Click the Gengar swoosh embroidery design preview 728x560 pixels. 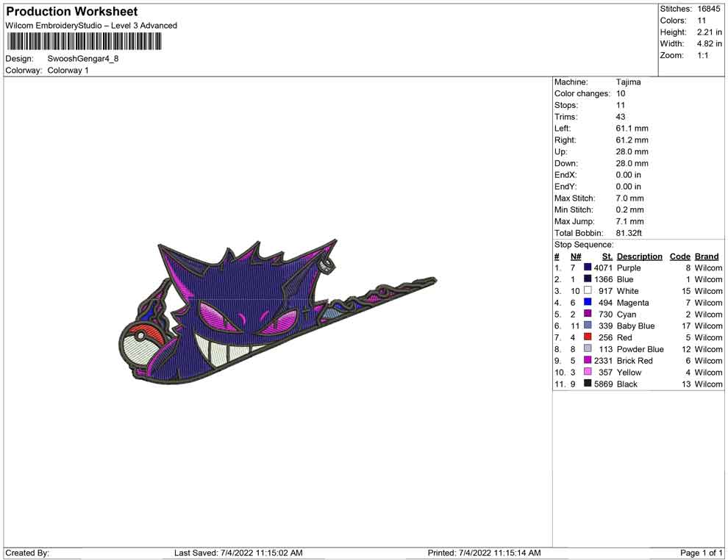click(277, 311)
